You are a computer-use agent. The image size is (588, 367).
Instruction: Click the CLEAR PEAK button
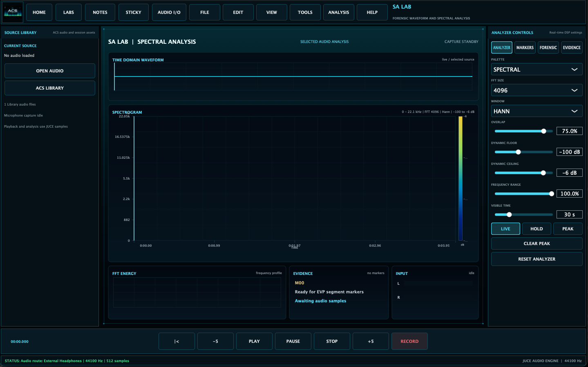[x=537, y=243]
